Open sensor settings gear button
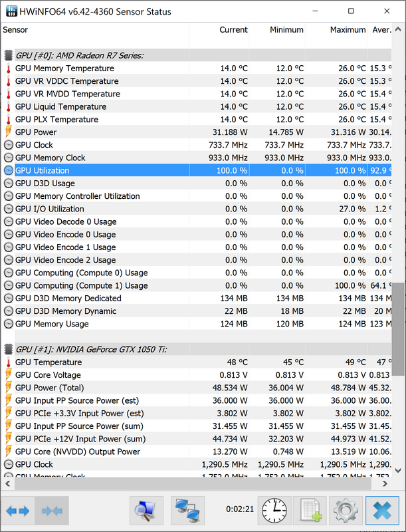This screenshot has width=406, height=532. click(346, 510)
